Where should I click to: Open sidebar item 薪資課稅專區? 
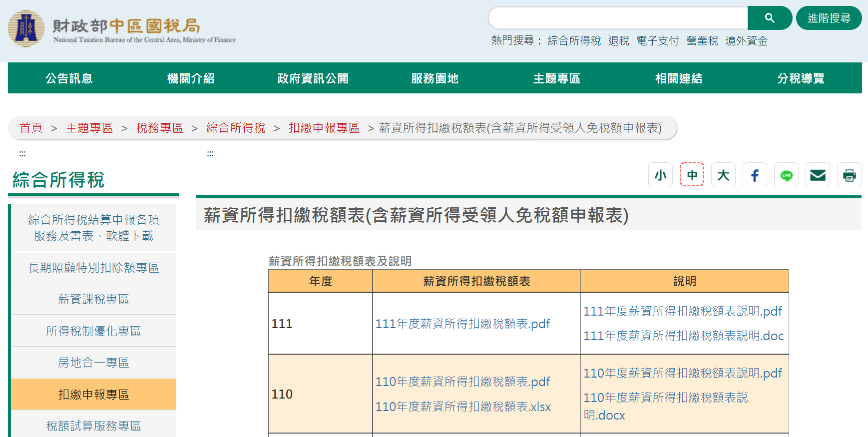click(x=94, y=299)
